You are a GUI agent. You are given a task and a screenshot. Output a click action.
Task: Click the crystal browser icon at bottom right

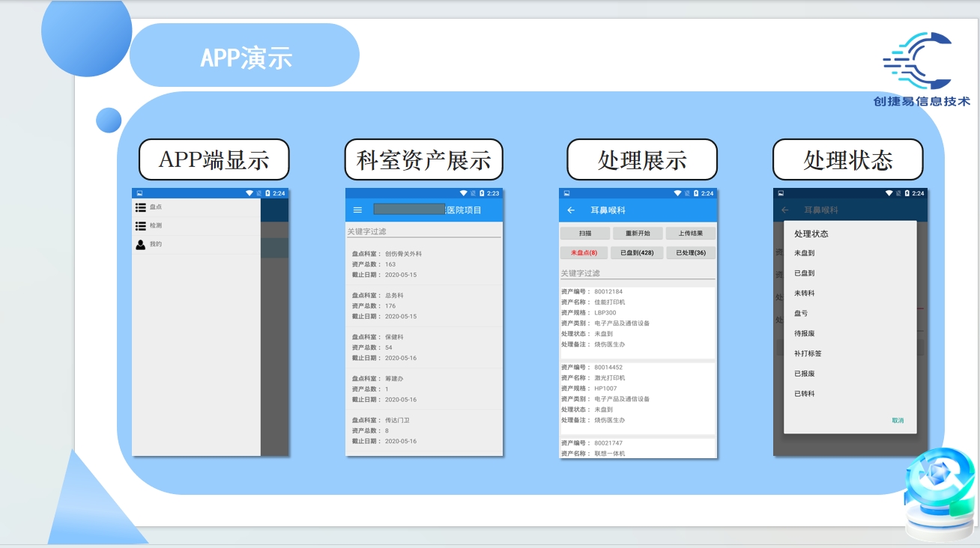(x=938, y=494)
